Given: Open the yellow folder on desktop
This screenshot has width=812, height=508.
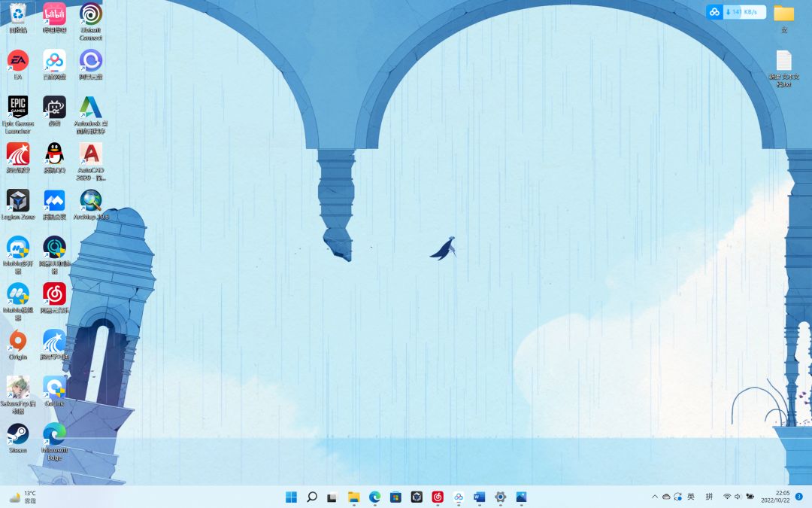Looking at the screenshot, I should point(784,14).
